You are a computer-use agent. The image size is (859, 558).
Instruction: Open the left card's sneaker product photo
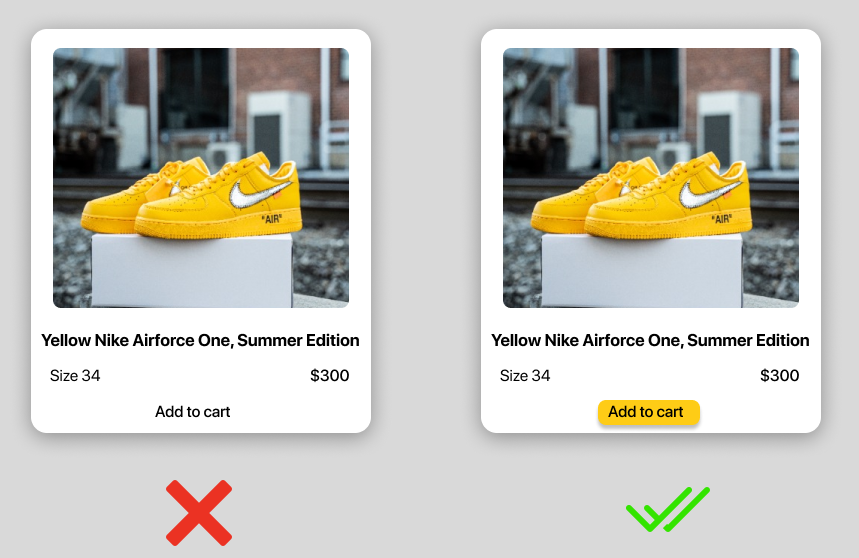(201, 178)
